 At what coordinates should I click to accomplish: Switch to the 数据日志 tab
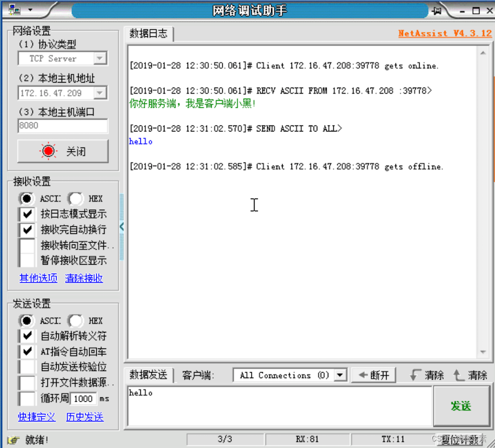pos(148,34)
